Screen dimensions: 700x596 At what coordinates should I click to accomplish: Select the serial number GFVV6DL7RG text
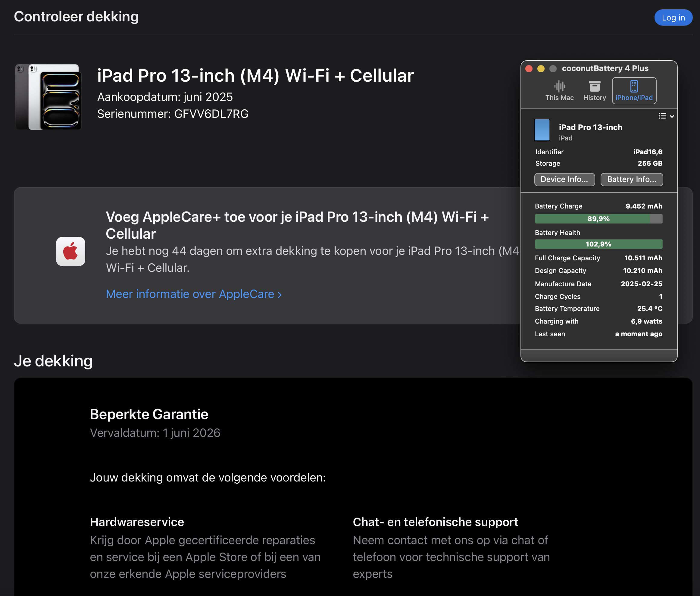pyautogui.click(x=211, y=114)
